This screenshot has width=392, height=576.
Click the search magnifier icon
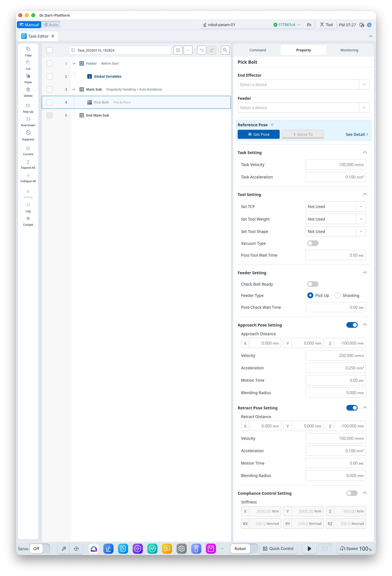coord(225,50)
